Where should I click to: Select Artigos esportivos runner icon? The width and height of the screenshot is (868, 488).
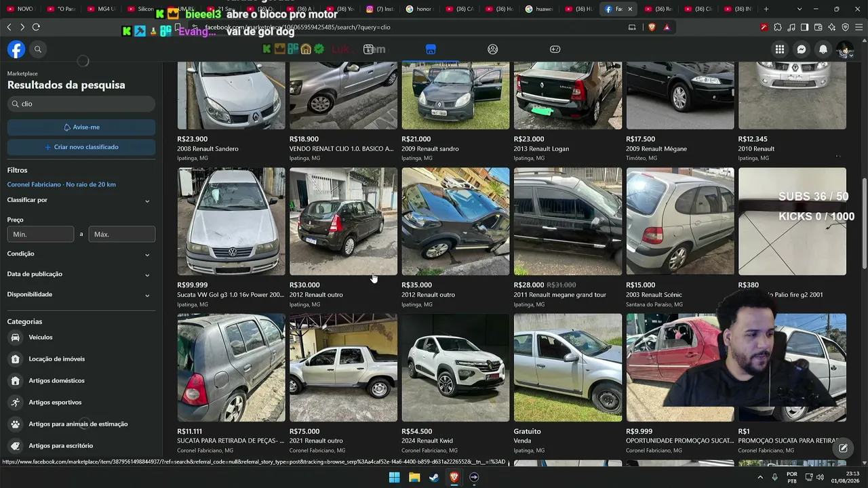pyautogui.click(x=16, y=403)
